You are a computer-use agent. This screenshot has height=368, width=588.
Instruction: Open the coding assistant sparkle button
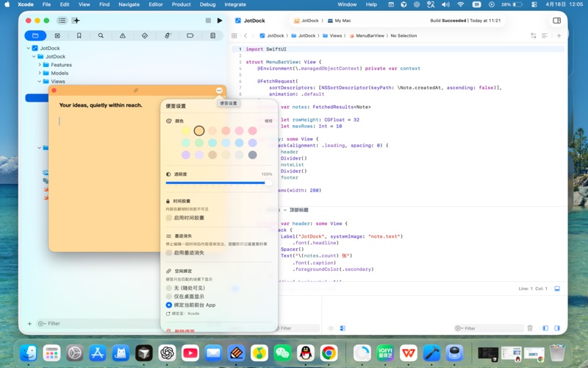click(76, 21)
